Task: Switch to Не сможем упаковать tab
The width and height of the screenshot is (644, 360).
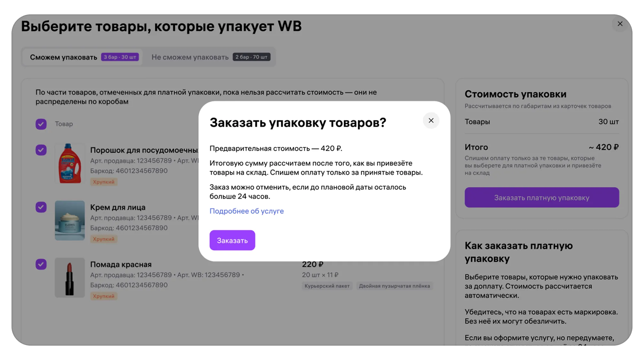Action: pos(211,57)
